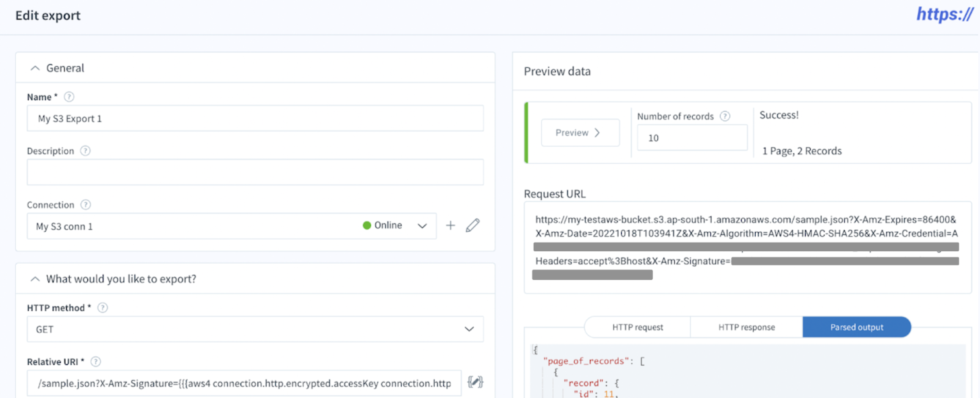This screenshot has height=398, width=980.
Task: Switch to the HTTP response tab
Action: [746, 327]
